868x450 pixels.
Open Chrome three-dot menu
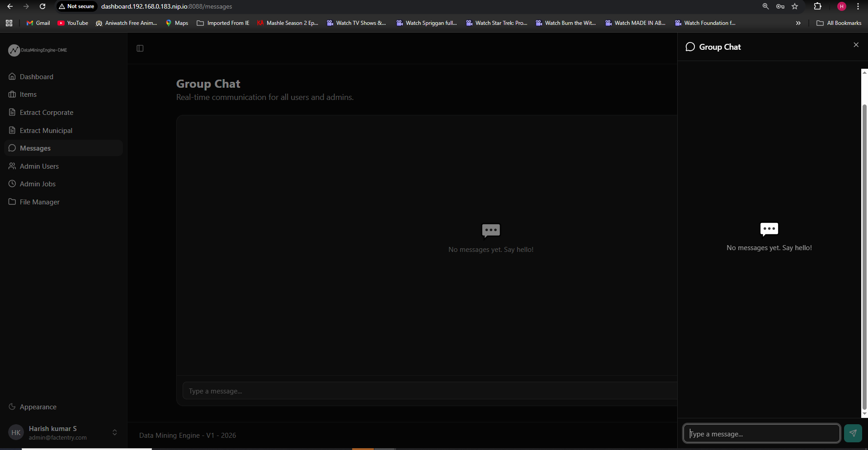click(x=858, y=6)
